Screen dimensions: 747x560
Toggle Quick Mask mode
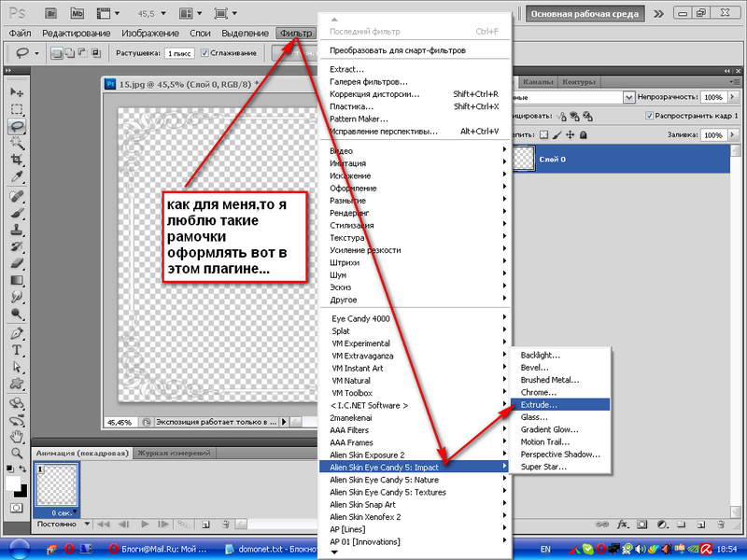[x=16, y=508]
